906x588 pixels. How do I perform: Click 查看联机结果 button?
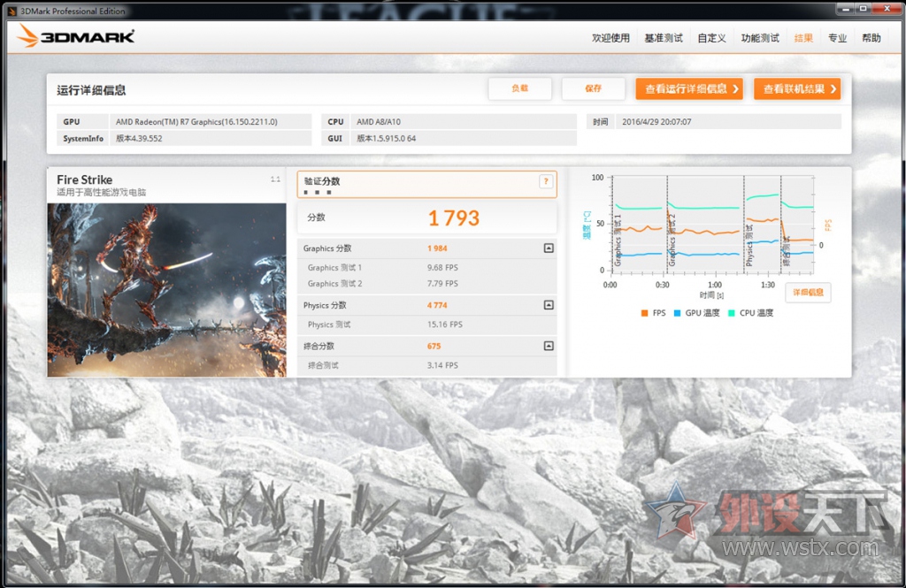pos(797,89)
